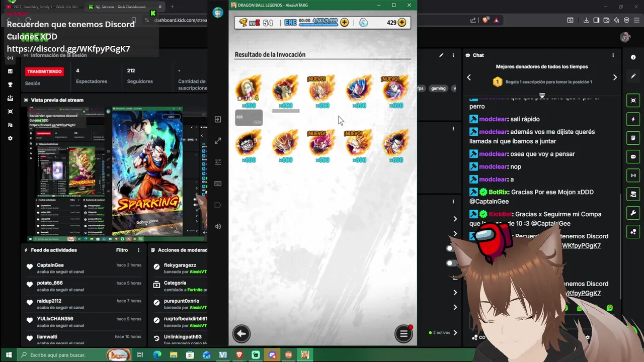Open Feed de actividades three-dot menu
The image size is (644, 362).
138,250
